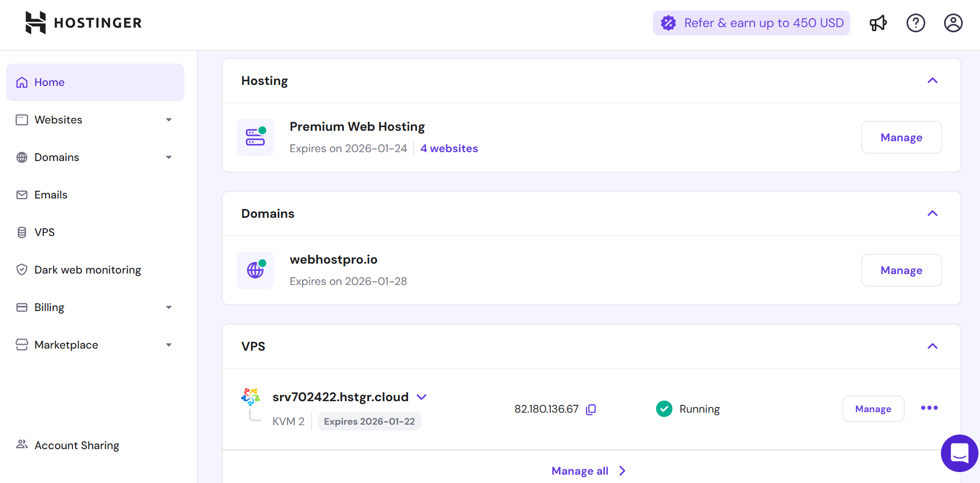Screen dimensions: 980x483
Task: Click the webhostpro.io domain name
Action: coord(333,259)
